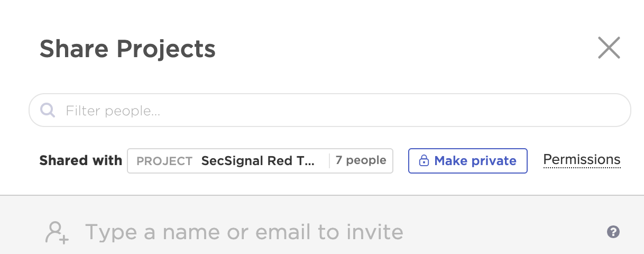Click the dotted underline beneath Permissions

[x=582, y=168]
